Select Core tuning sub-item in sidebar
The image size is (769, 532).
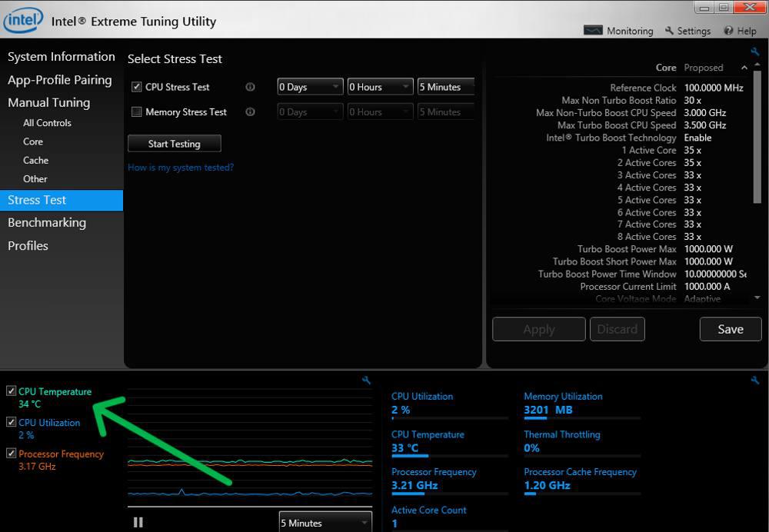[x=33, y=141]
